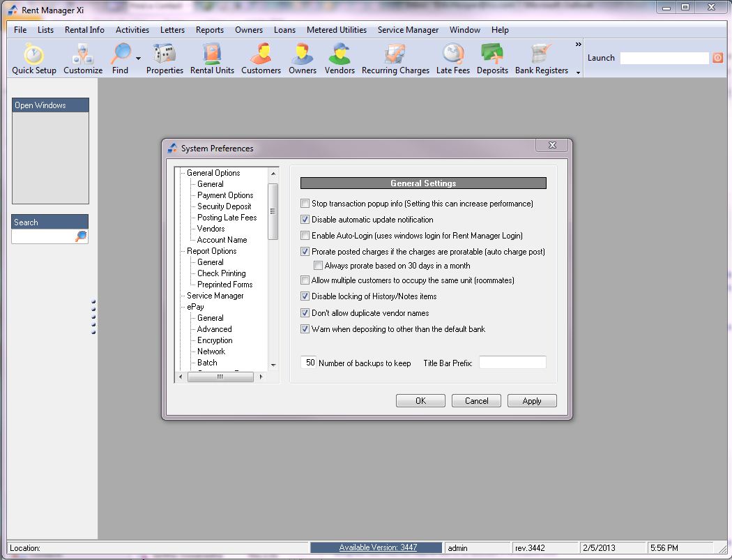This screenshot has height=560, width=732.
Task: Open the Service Manager menu
Action: (408, 30)
